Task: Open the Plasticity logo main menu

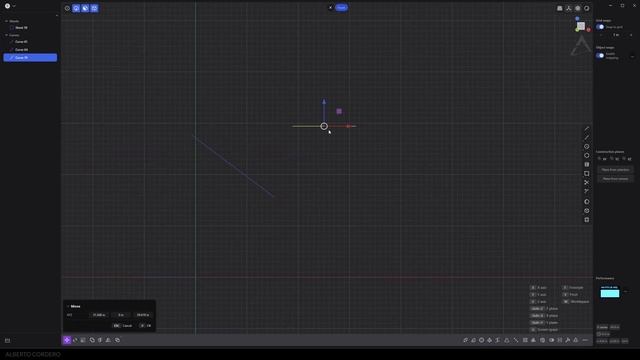Action: (x=7, y=6)
